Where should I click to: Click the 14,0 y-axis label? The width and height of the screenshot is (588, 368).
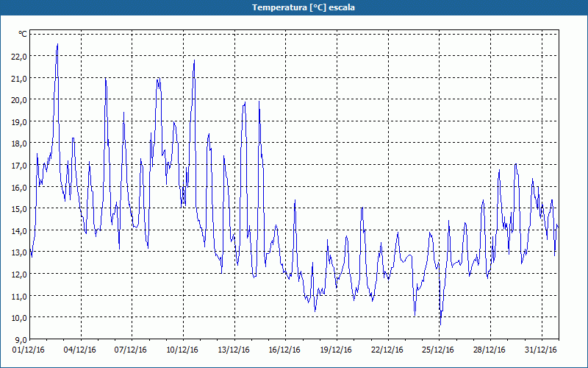pyautogui.click(x=20, y=230)
